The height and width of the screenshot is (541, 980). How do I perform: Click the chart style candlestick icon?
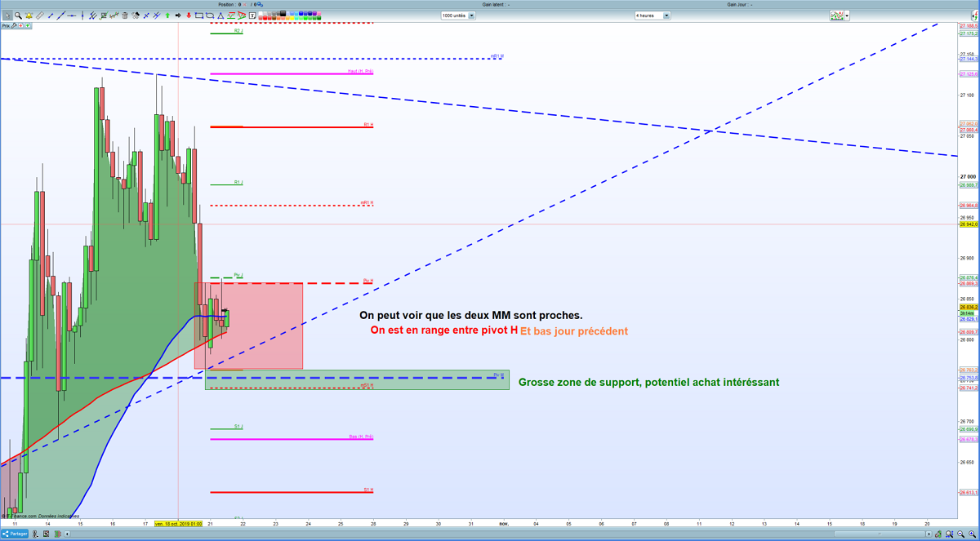click(837, 16)
